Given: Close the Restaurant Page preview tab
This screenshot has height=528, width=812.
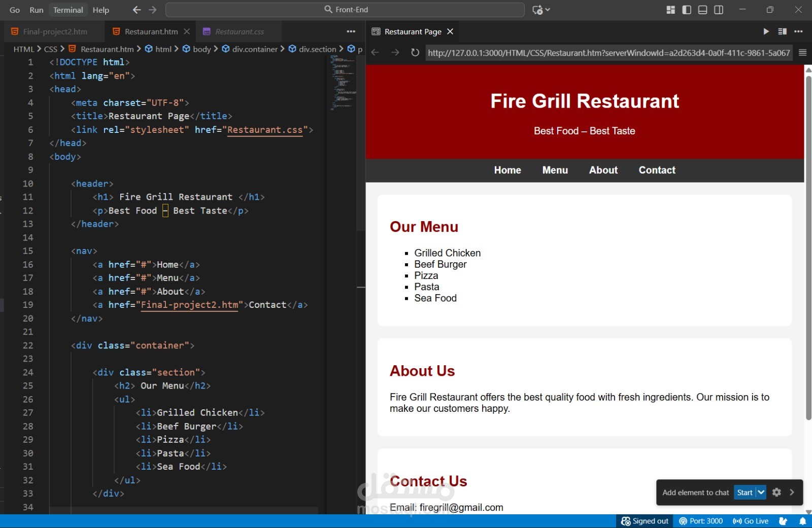Looking at the screenshot, I should tap(450, 31).
